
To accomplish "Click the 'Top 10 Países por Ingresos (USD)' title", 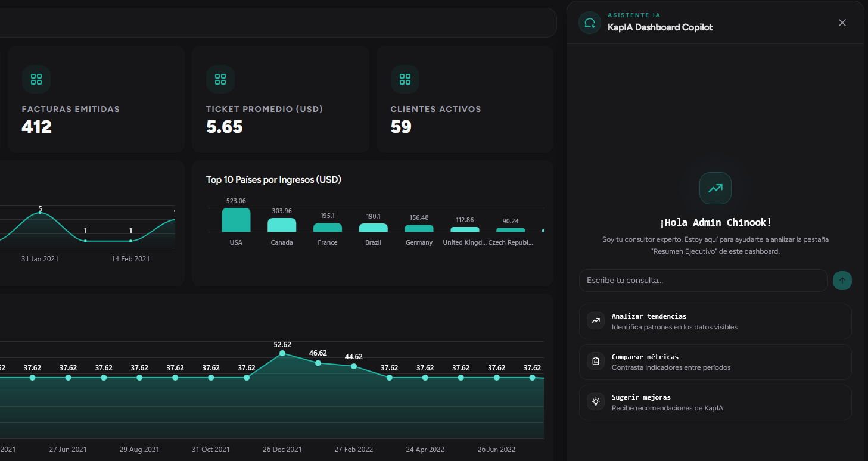I will pos(273,180).
